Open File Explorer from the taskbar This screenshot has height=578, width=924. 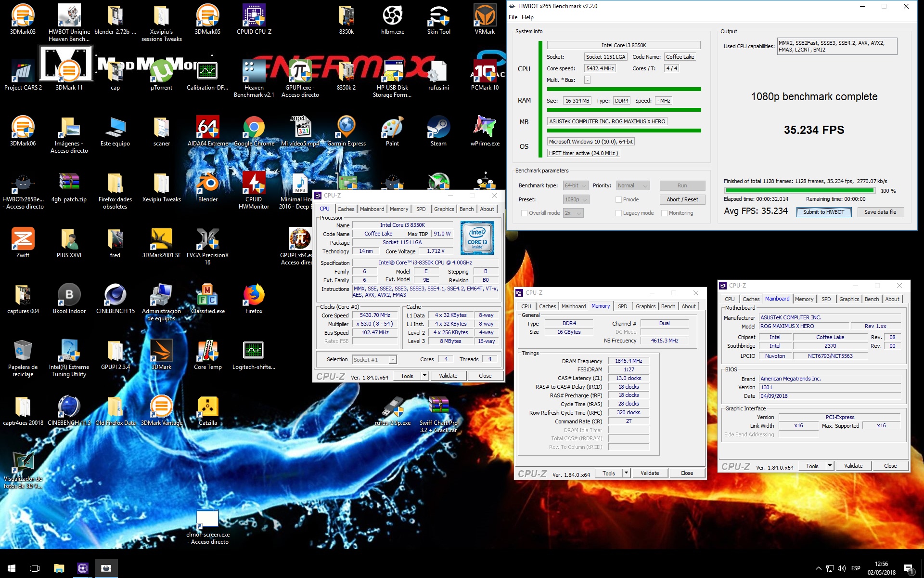point(59,568)
